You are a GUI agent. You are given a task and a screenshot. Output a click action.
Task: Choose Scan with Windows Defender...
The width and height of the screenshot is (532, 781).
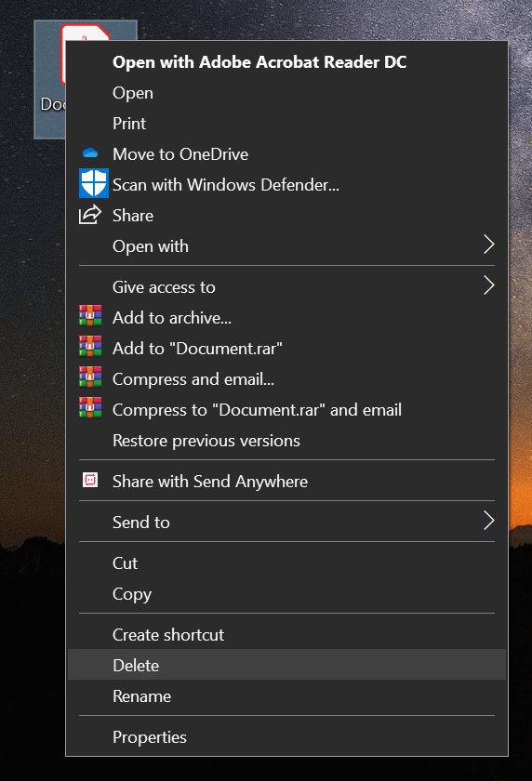286,185
